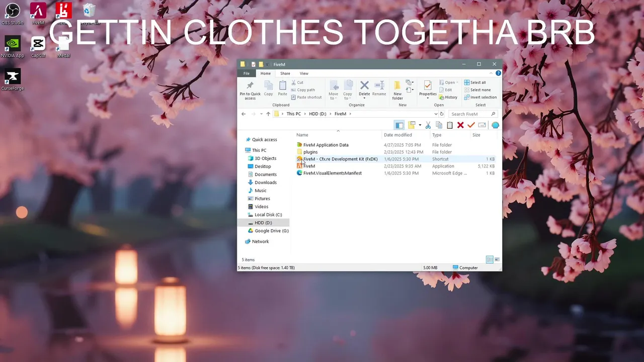Click the blue shell icon in lower toolbar
644x362 pixels.
495,125
